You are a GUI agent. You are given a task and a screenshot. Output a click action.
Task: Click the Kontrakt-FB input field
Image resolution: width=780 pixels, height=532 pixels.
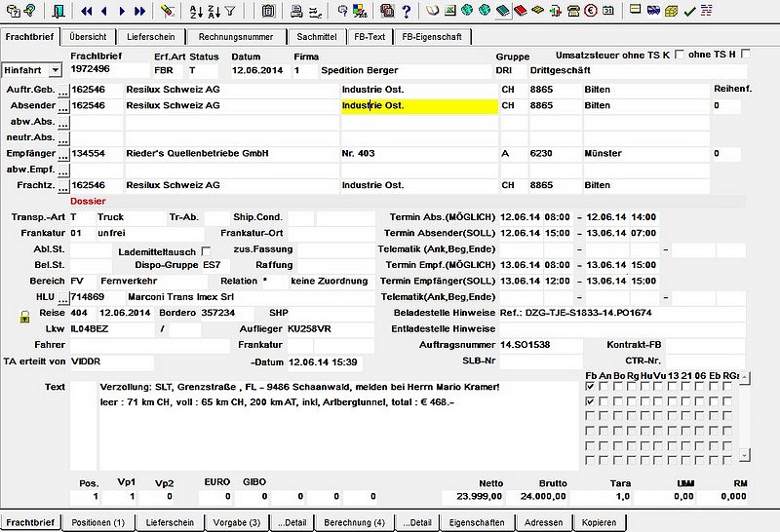(705, 345)
